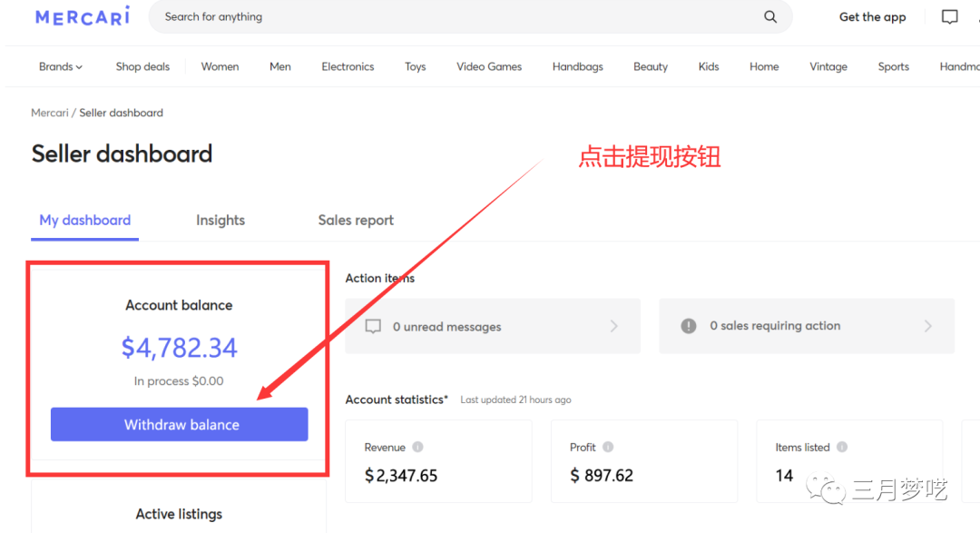Viewport: 980px width, 533px height.
Task: Click the speech bubble icon beside unread messages
Action: tap(373, 327)
